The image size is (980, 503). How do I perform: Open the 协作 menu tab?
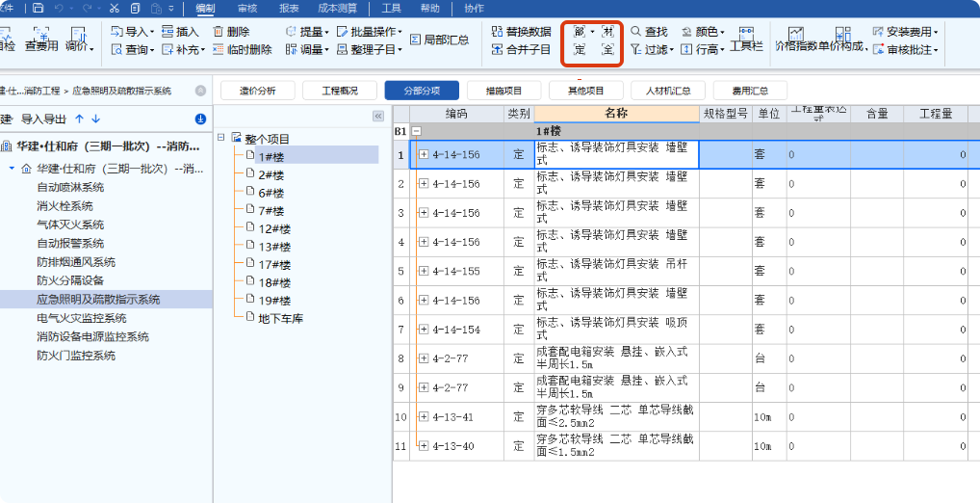[475, 9]
